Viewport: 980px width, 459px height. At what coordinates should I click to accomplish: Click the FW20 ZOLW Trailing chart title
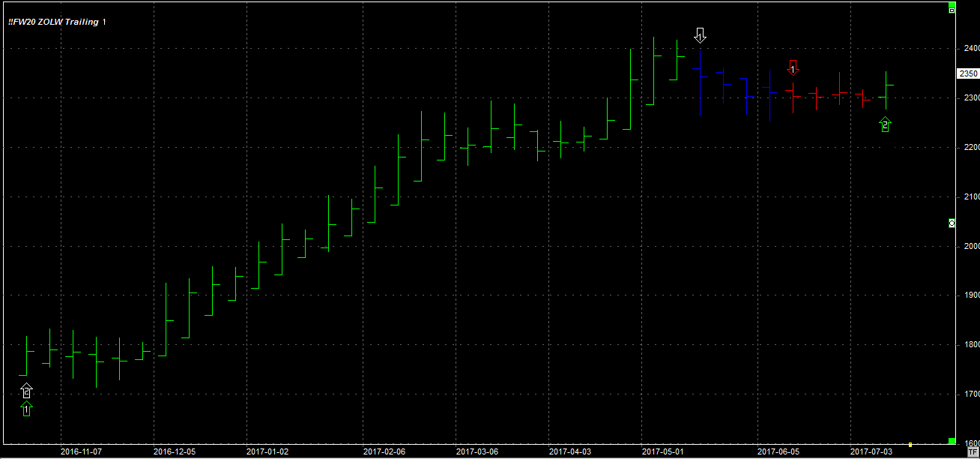(53, 22)
